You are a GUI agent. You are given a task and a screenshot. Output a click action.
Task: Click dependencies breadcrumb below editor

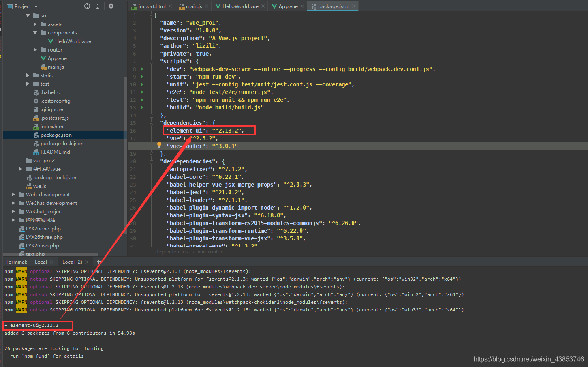[x=171, y=252]
